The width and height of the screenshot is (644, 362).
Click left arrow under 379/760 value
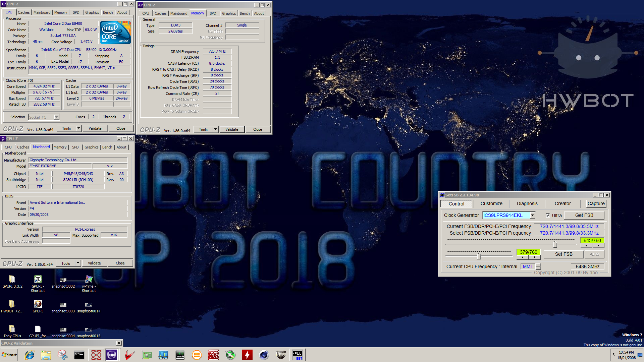(x=523, y=257)
